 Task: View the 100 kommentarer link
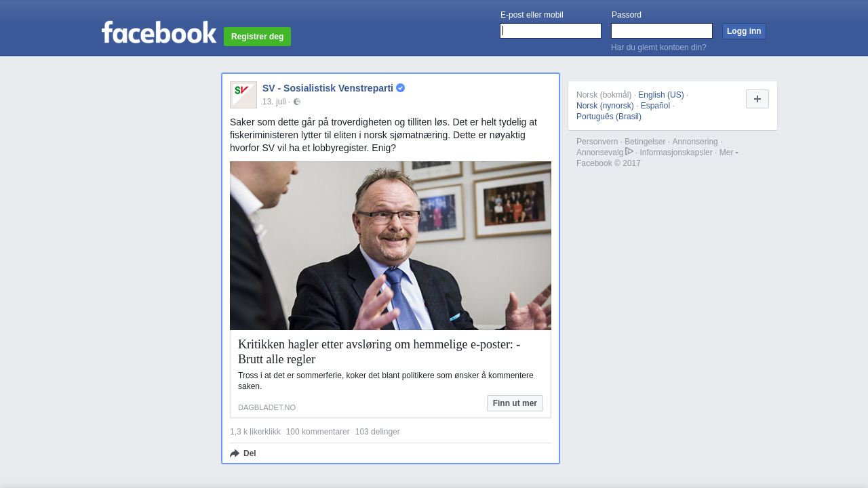click(x=318, y=432)
